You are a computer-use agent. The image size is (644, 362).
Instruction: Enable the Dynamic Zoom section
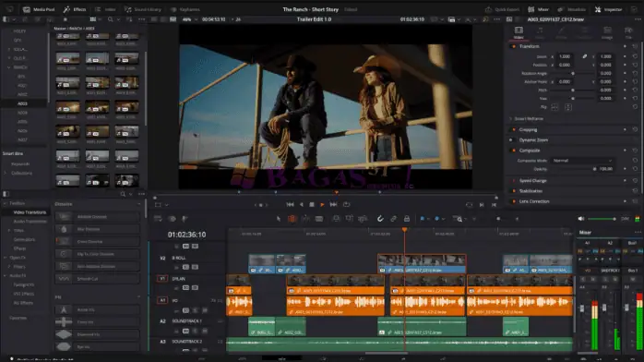pyautogui.click(x=511, y=140)
